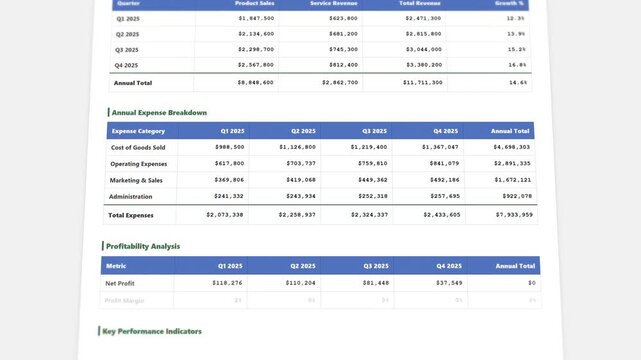
Task: Click the Expense Category column header
Action: click(138, 131)
